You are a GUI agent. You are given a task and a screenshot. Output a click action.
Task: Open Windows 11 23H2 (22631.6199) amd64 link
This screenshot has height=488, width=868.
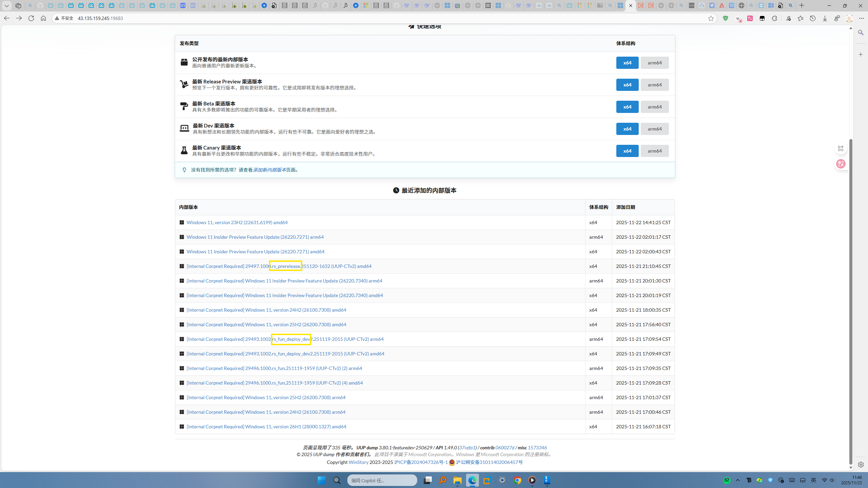237,222
